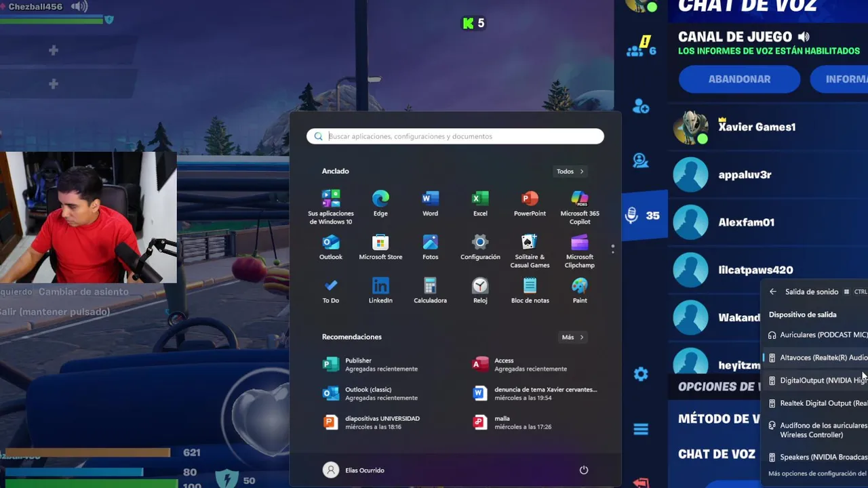Open Elias Ocurrido user account menu
This screenshot has height=488, width=868.
pyautogui.click(x=354, y=470)
